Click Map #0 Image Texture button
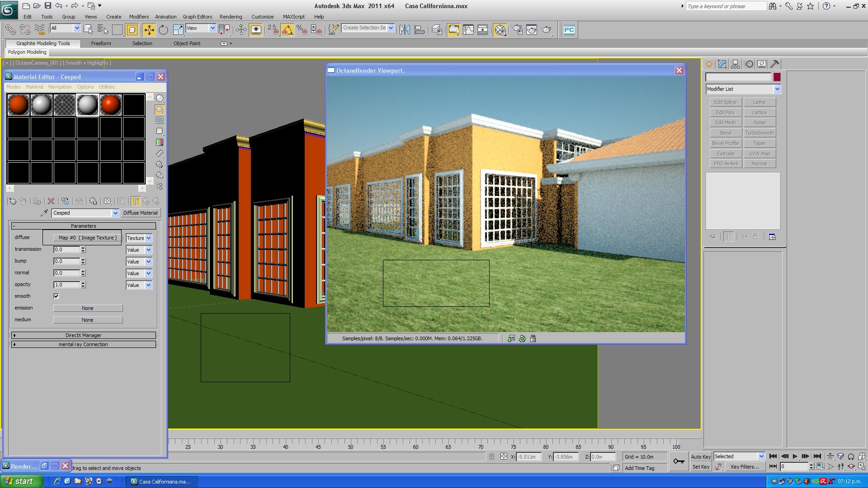 [x=88, y=238]
